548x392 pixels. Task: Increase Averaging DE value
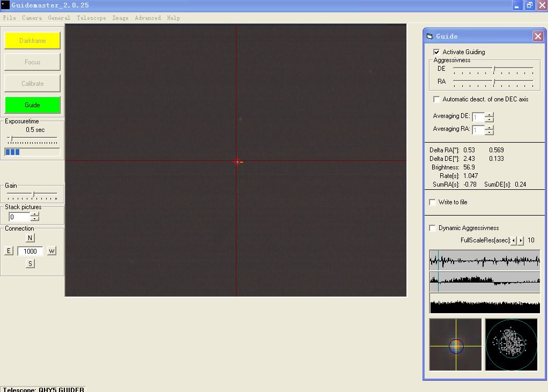point(489,115)
